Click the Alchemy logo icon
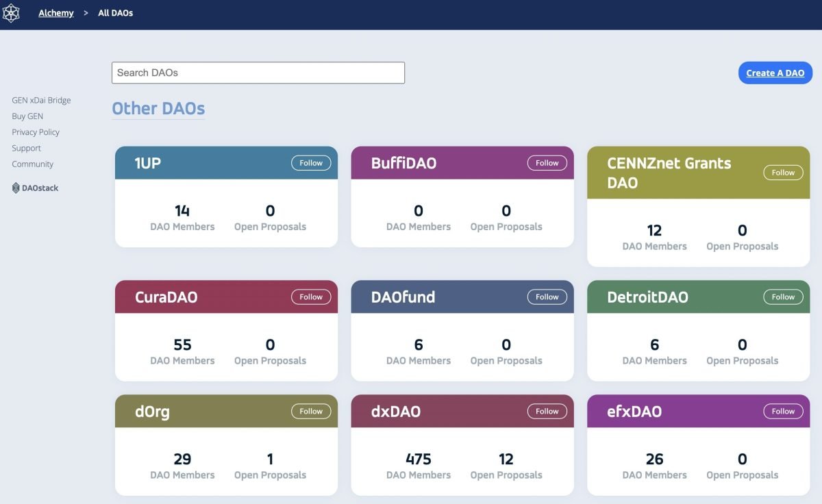 click(12, 13)
